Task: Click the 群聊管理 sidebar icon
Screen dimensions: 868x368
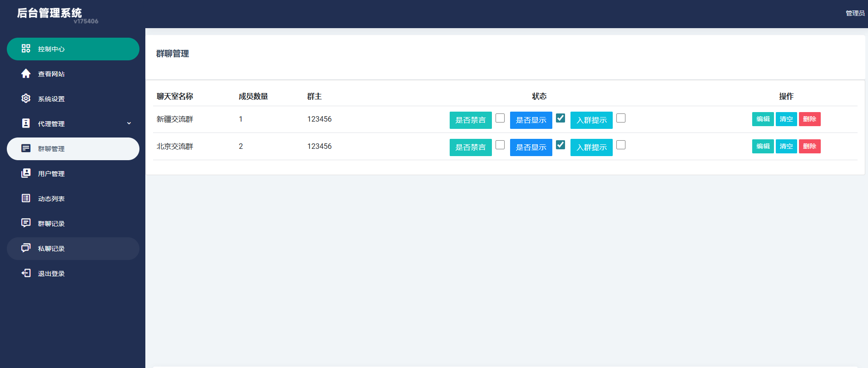Action: coord(26,148)
